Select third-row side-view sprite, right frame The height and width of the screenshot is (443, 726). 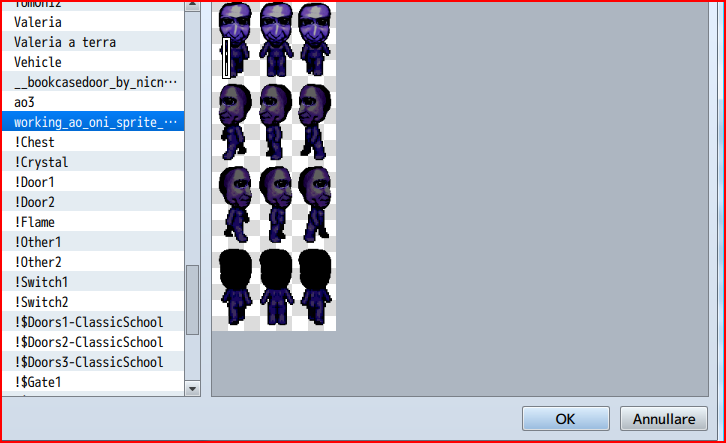point(315,204)
